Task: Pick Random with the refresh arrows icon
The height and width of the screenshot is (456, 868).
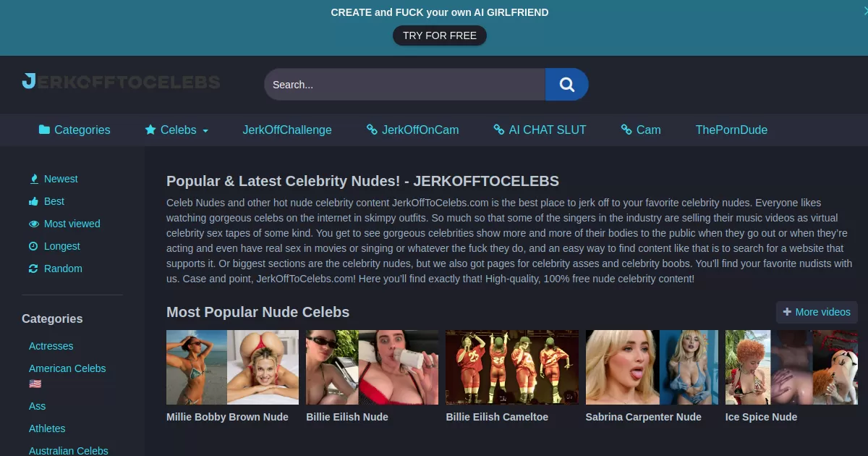Action: coord(56,269)
